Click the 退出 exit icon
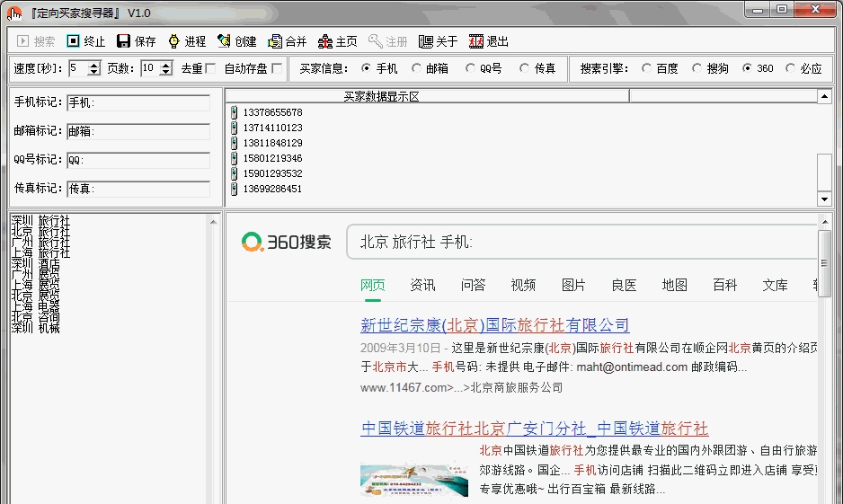 coord(475,41)
